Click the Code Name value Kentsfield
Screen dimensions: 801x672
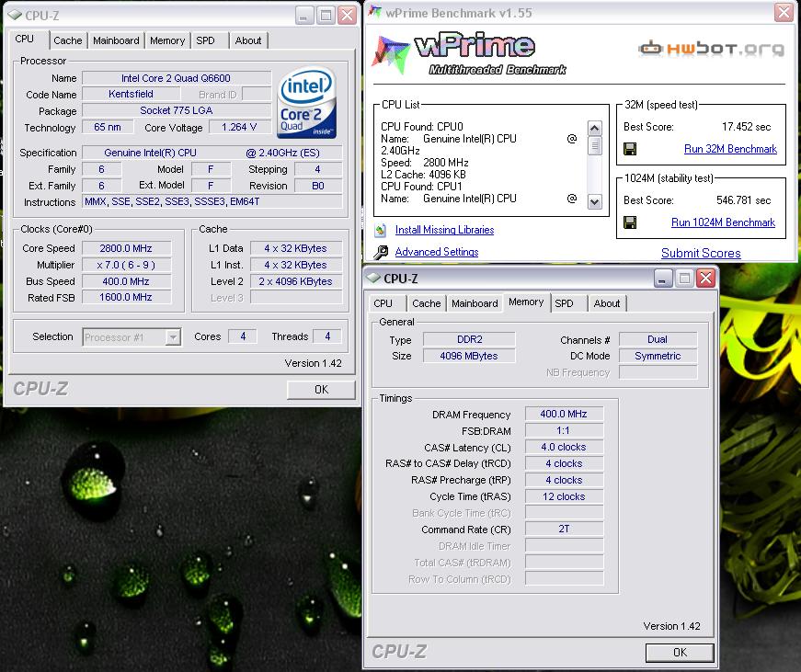pyautogui.click(x=131, y=94)
